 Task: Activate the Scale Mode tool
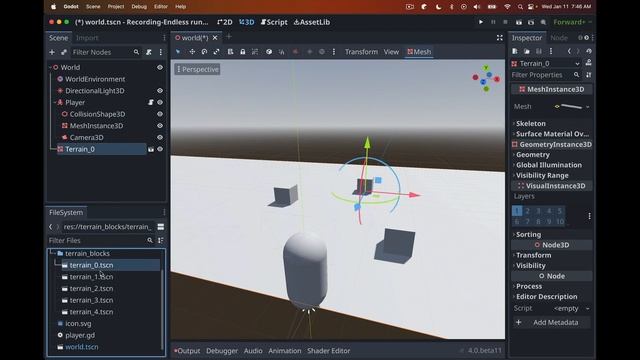point(216,52)
